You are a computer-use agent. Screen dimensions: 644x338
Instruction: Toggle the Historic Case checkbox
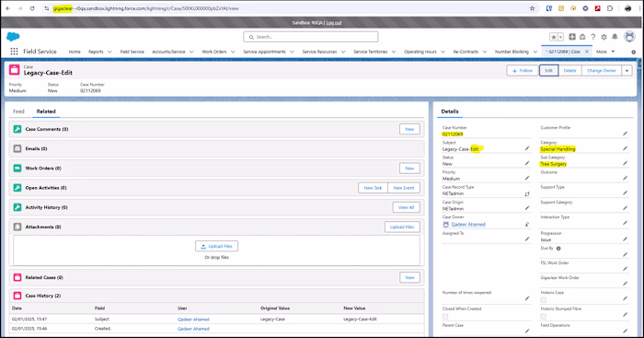pyautogui.click(x=544, y=300)
